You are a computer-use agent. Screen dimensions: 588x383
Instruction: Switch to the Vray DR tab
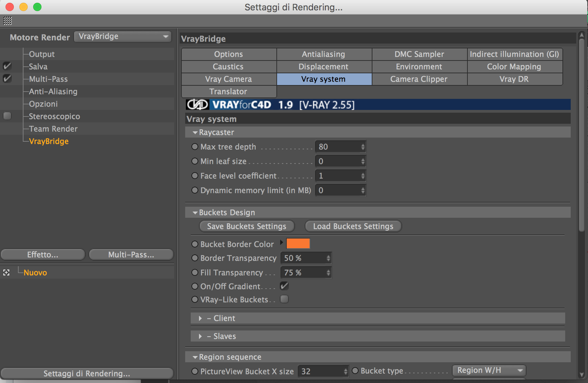click(x=515, y=79)
